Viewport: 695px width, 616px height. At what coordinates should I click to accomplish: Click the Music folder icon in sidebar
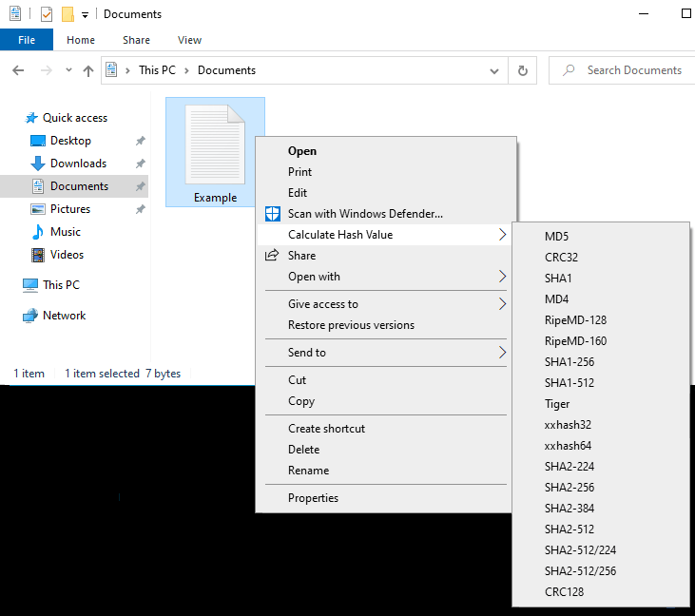(x=38, y=232)
